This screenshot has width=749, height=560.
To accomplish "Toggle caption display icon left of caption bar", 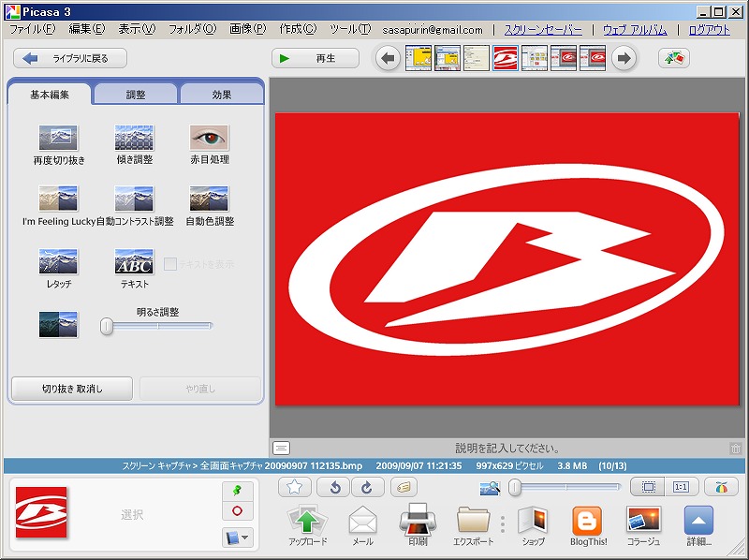I will point(282,449).
